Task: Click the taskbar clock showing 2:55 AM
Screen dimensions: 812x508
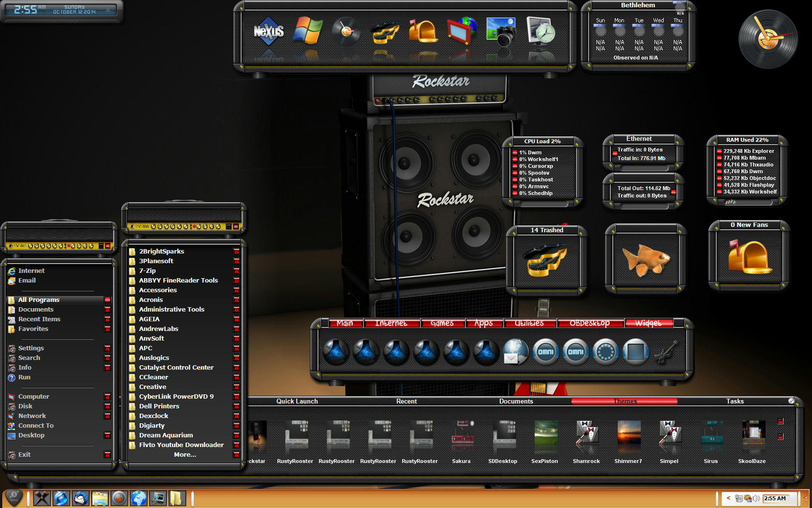Action: coord(775,498)
